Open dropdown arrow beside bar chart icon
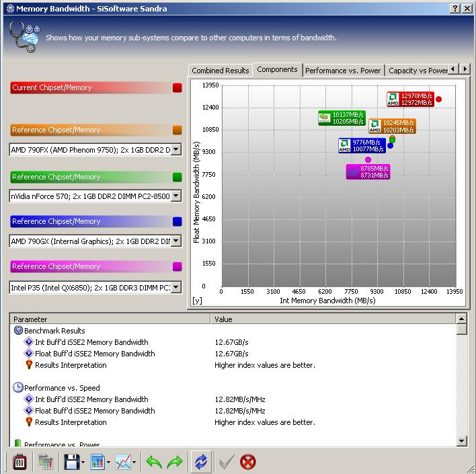Screen dimensions: 476x474 click(x=108, y=463)
